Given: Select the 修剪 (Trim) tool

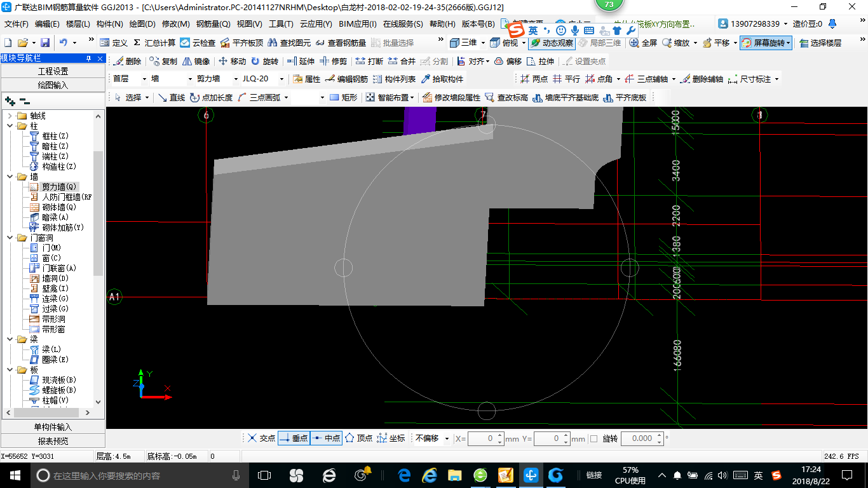Looking at the screenshot, I should (x=334, y=62).
